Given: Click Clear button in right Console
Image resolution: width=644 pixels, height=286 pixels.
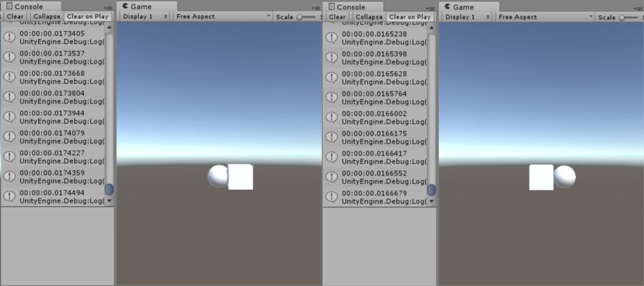Looking at the screenshot, I should [337, 17].
